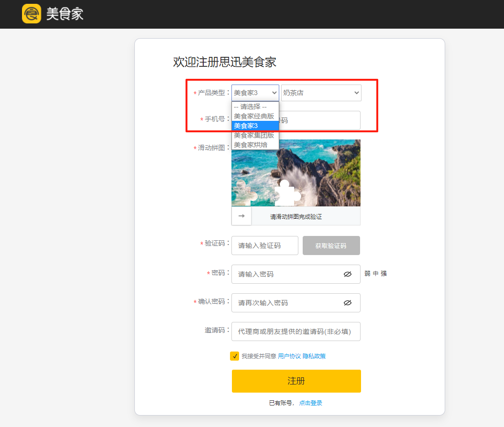Image resolution: width=504 pixels, height=427 pixels.
Task: Click the 美食家 logo icon
Action: pyautogui.click(x=32, y=14)
